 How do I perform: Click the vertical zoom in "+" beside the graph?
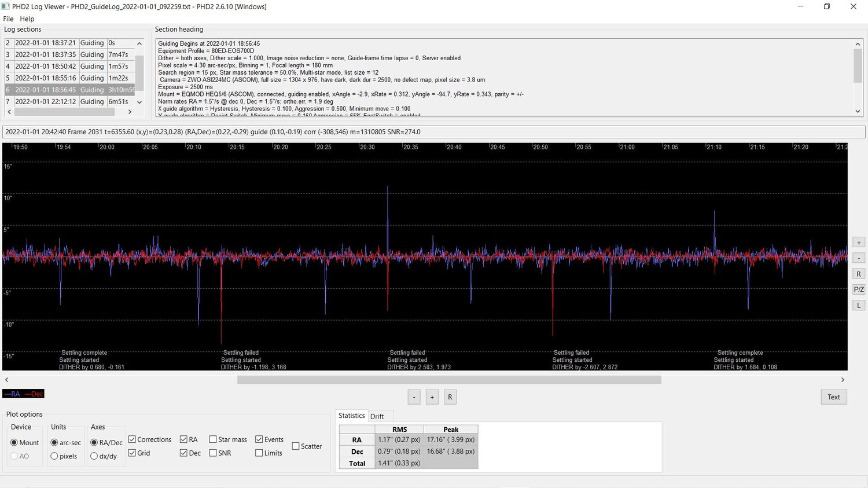click(x=859, y=243)
